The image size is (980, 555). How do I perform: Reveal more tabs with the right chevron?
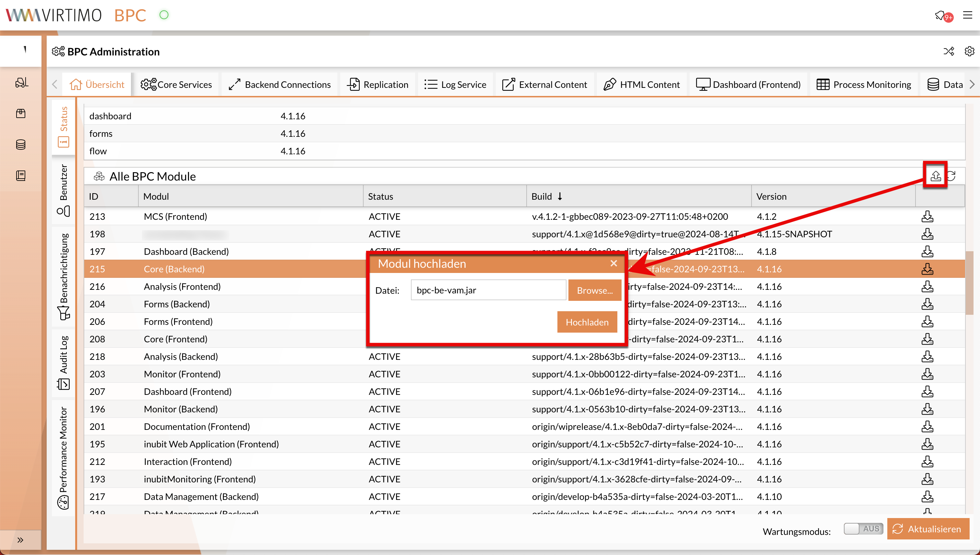click(973, 84)
